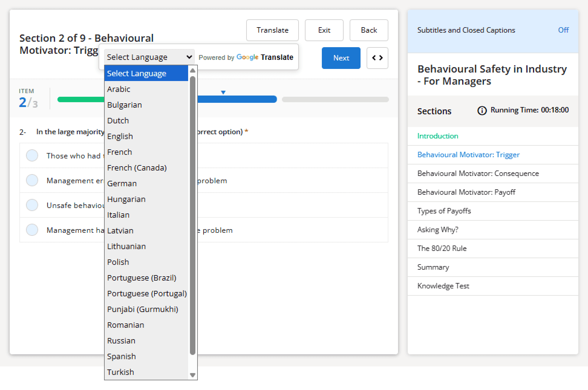This screenshot has height=390, width=588.
Task: Click the blue current progress segment
Action: point(237,99)
